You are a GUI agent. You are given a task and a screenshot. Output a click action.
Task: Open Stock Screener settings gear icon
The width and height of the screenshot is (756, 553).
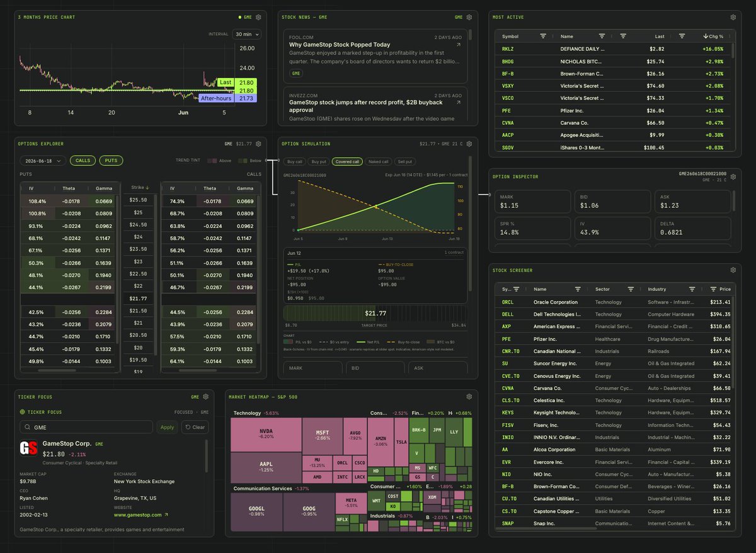733,270
